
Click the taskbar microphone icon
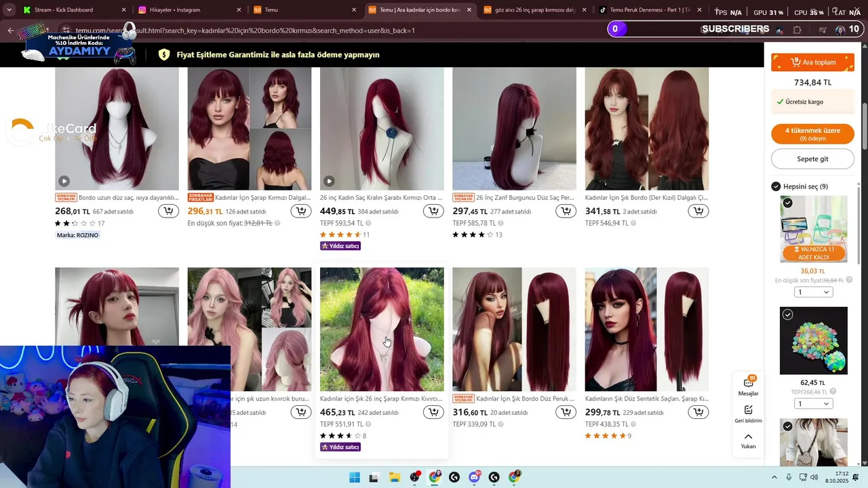click(789, 477)
